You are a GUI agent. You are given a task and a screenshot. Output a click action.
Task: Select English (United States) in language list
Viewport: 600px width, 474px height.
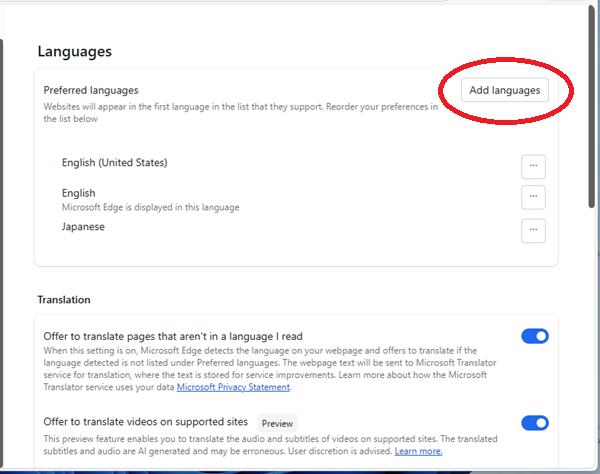tap(113, 163)
